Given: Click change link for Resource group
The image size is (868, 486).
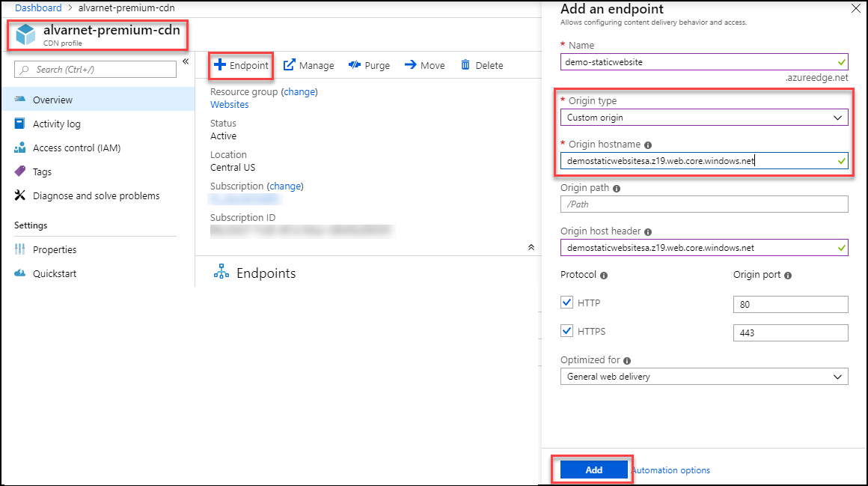Looking at the screenshot, I should click(299, 91).
